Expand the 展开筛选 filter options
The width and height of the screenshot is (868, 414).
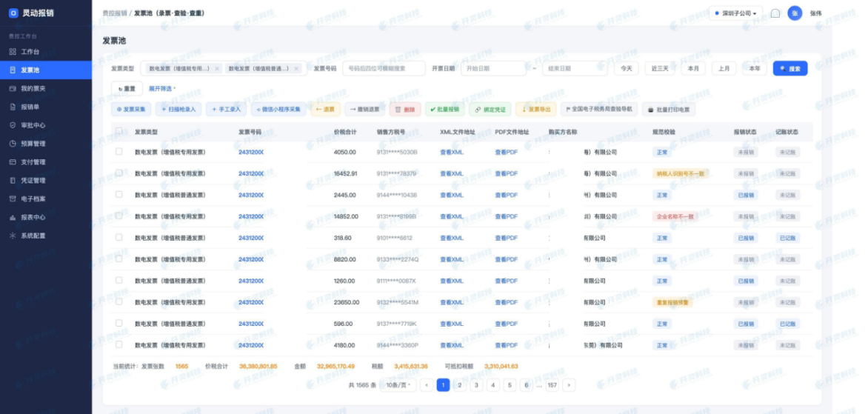tap(161, 89)
